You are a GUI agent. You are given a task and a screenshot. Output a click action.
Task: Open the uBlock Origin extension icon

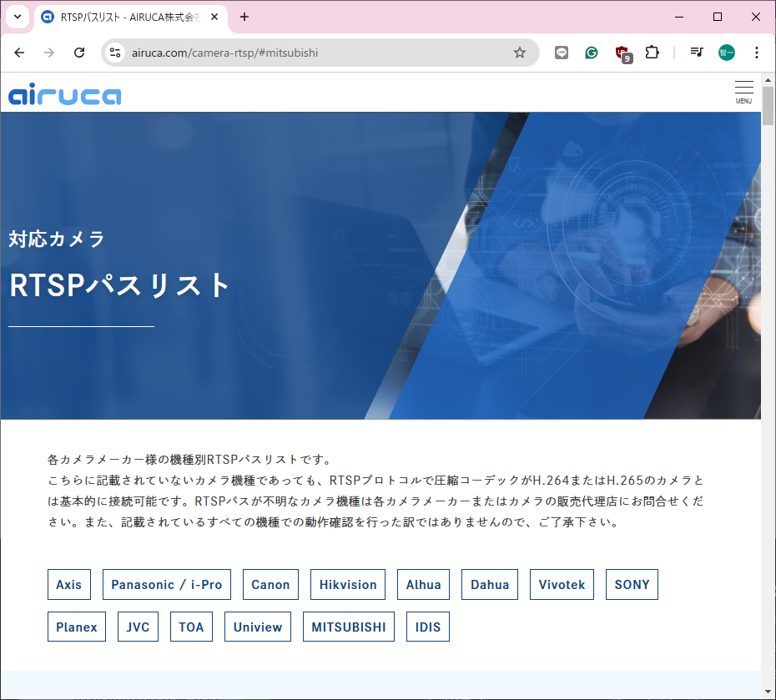tap(622, 53)
